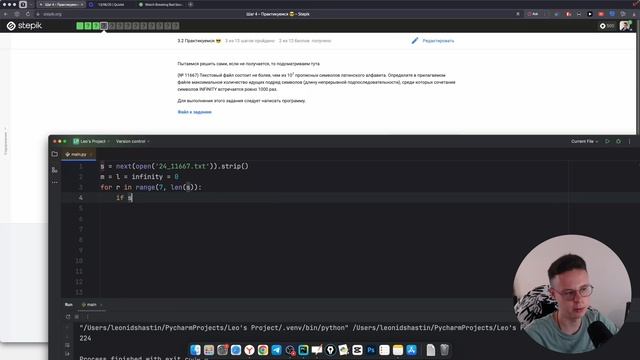Open Google Chrome from the Dock

pos(262,350)
